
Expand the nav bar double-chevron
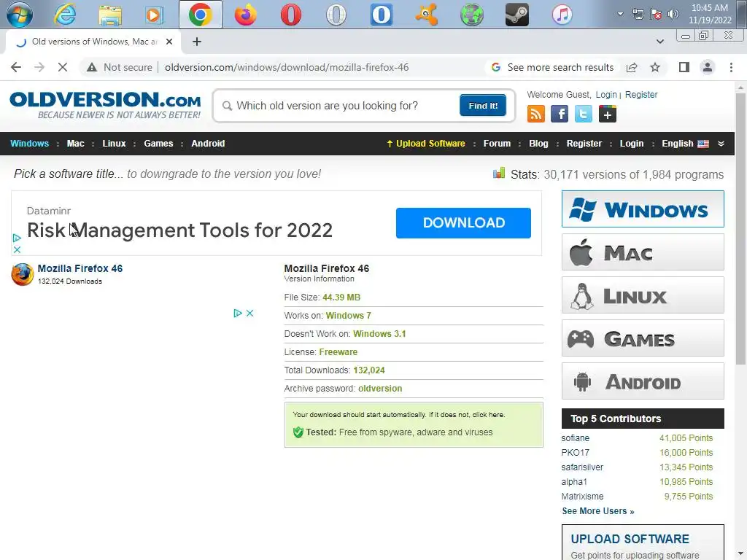(721, 144)
